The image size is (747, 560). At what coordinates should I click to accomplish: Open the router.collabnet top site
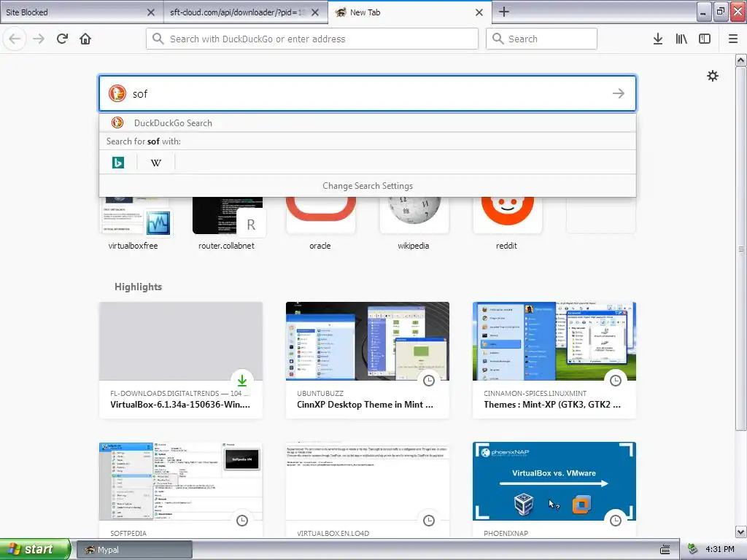coord(227,223)
